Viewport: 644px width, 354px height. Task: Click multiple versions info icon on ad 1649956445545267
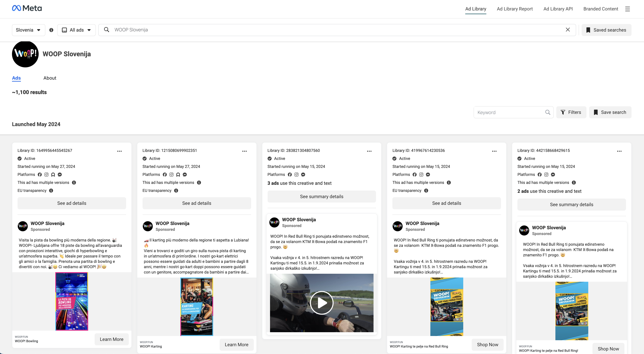point(74,183)
